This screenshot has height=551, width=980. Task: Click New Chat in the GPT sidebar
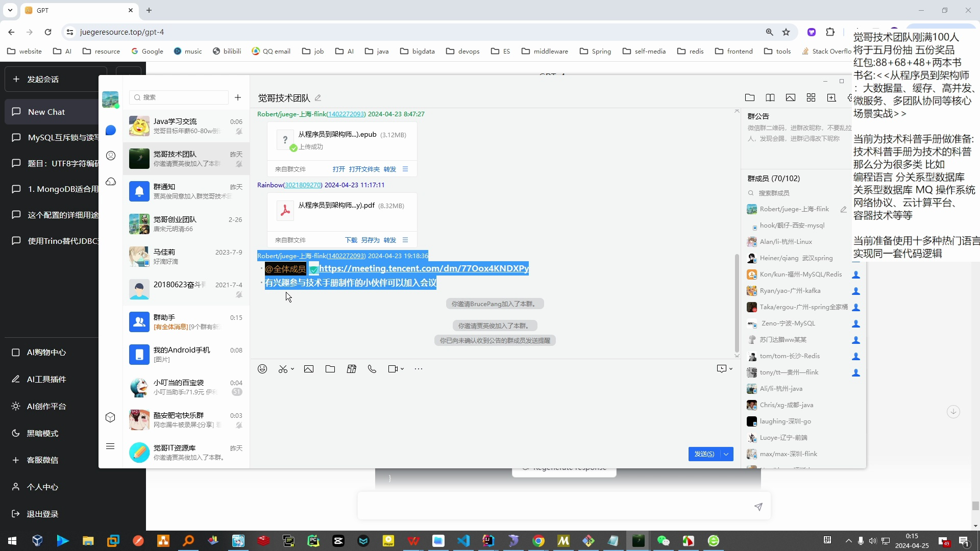(52, 112)
